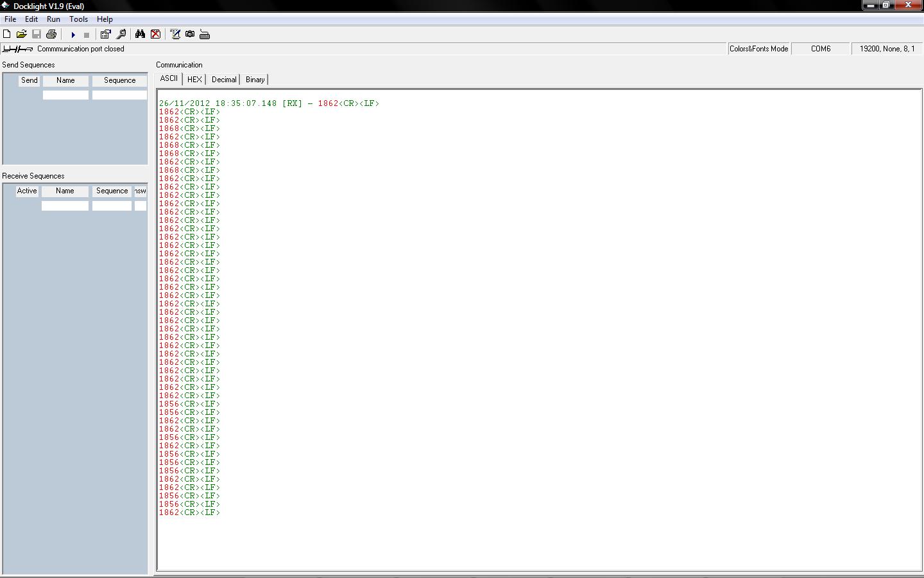The image size is (924, 578).
Task: Click the Print icon in the toolbar
Action: (51, 34)
